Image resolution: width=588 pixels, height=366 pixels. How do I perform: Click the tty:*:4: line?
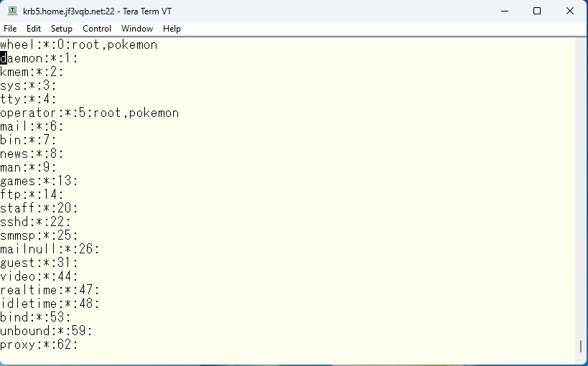(28, 99)
